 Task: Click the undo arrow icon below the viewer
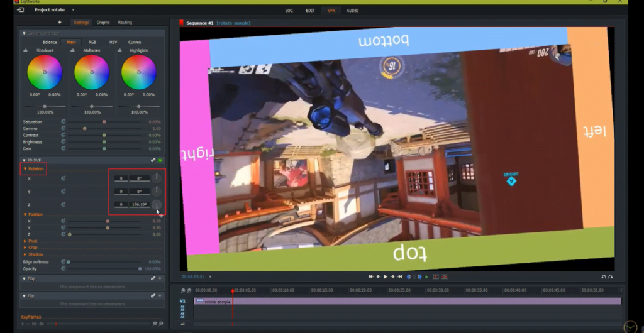click(x=603, y=277)
